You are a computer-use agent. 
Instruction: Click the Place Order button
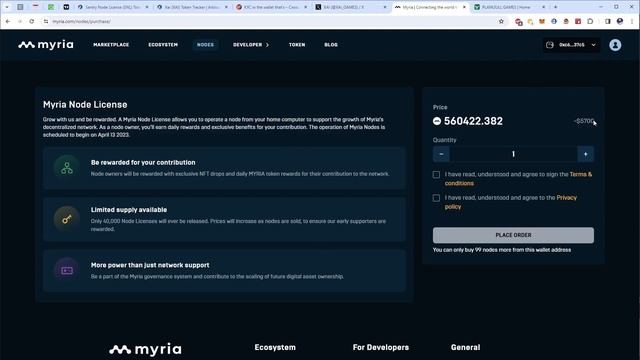click(x=513, y=235)
